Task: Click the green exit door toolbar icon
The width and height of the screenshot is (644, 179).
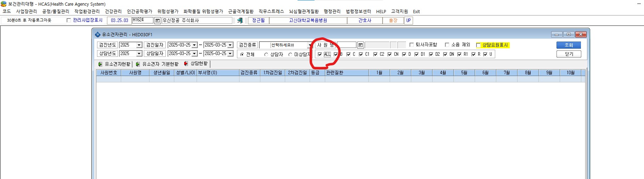Action: 240,21
